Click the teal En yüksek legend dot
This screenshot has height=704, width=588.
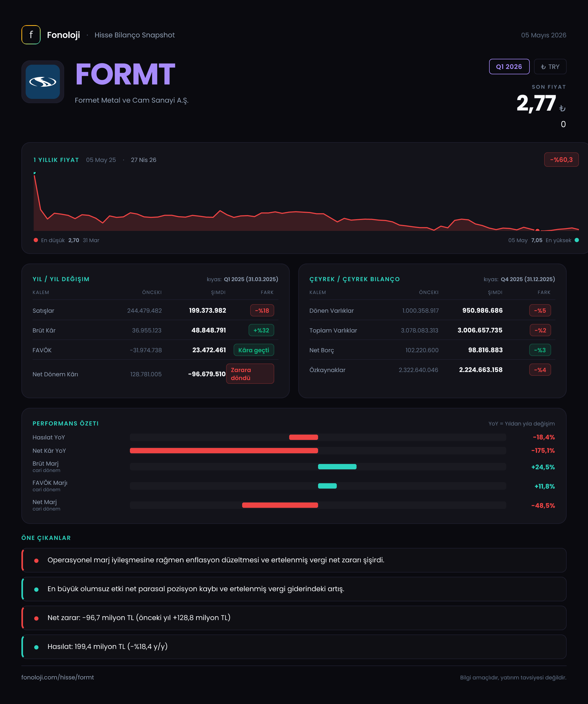(x=577, y=240)
